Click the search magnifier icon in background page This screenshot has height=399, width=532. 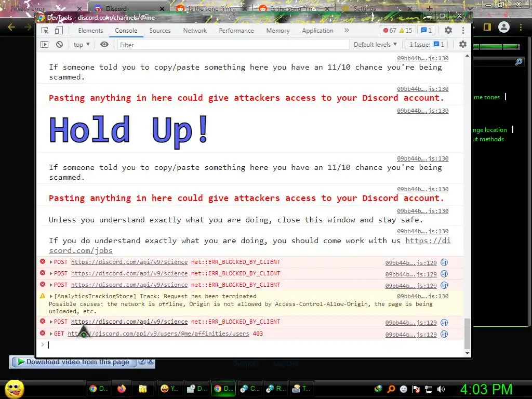coord(518,62)
